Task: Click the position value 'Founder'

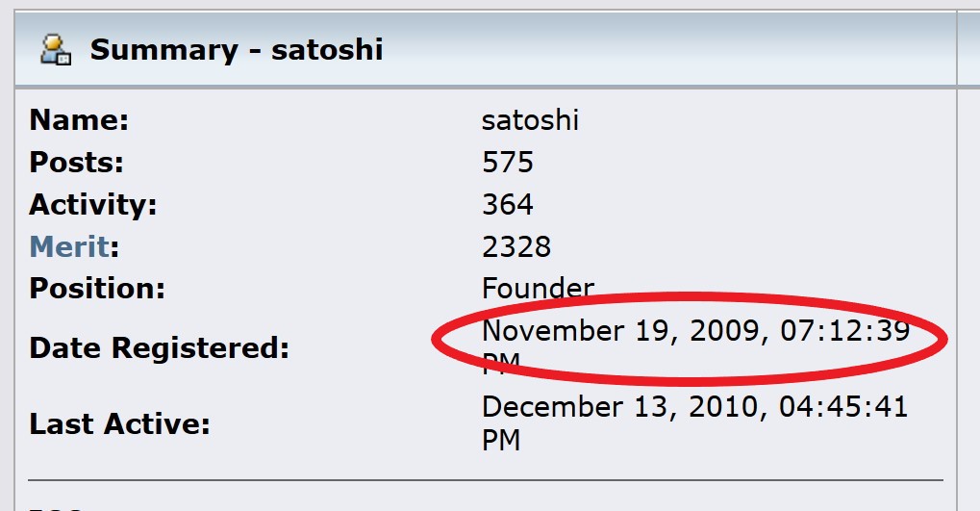Action: pos(538,289)
